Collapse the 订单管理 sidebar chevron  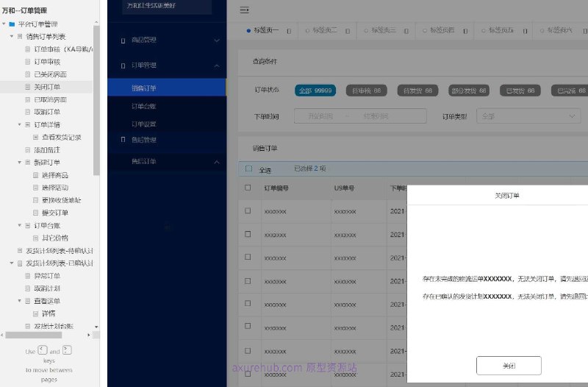point(217,65)
